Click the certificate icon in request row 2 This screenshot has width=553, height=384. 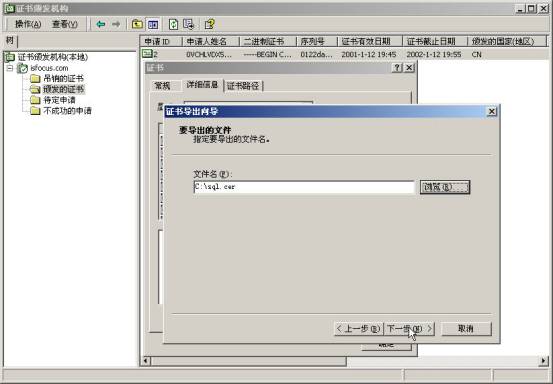pos(147,54)
